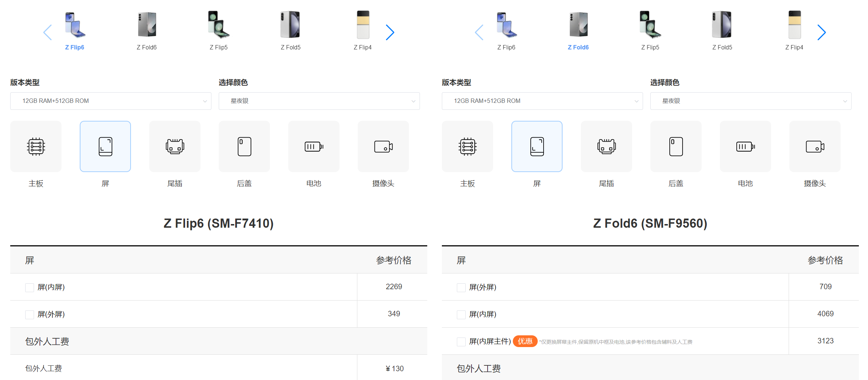
Task: Select Z Flip6 phone image in right carousel
Action: click(x=506, y=25)
